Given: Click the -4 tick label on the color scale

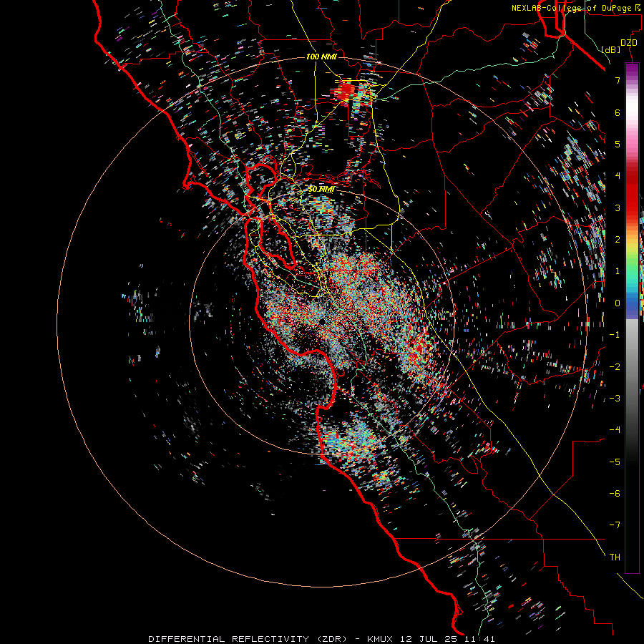Looking at the screenshot, I should click(x=615, y=429).
